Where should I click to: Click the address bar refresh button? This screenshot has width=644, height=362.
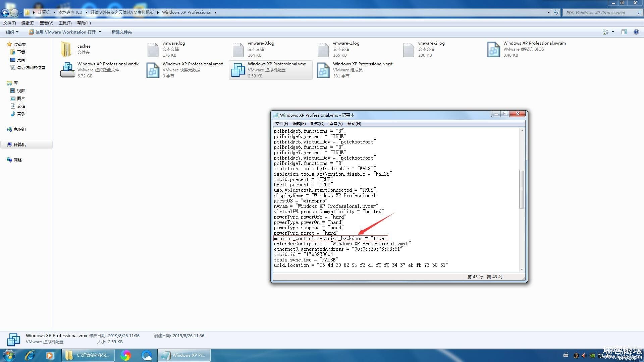tap(556, 13)
